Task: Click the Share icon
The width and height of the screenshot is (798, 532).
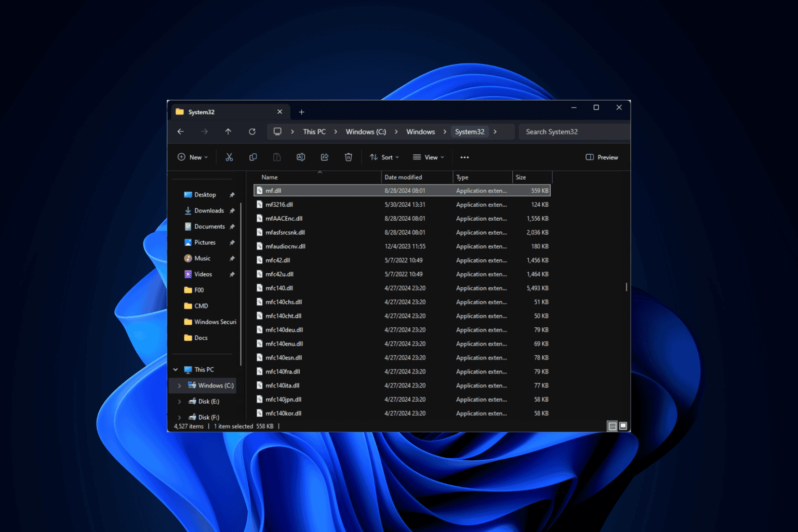Action: coord(325,157)
